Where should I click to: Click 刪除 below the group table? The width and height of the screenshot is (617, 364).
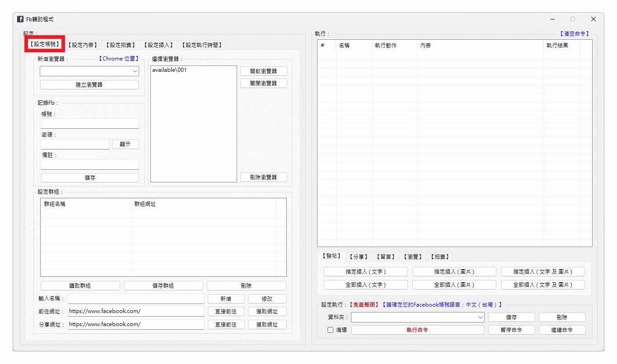point(247,285)
